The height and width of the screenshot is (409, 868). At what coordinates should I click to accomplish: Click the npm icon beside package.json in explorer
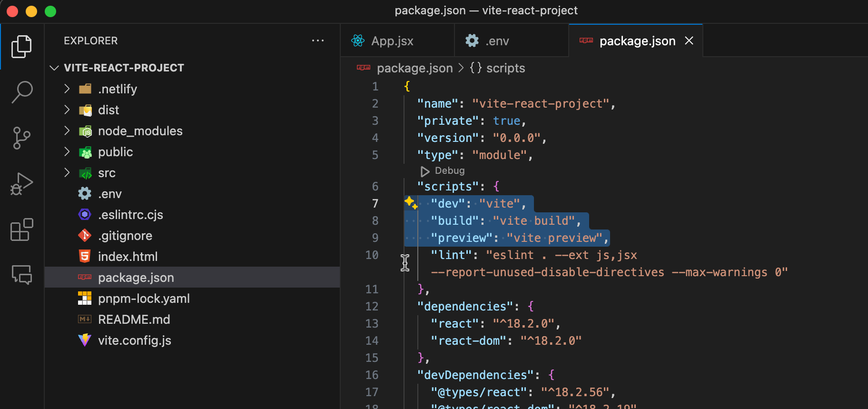85,277
